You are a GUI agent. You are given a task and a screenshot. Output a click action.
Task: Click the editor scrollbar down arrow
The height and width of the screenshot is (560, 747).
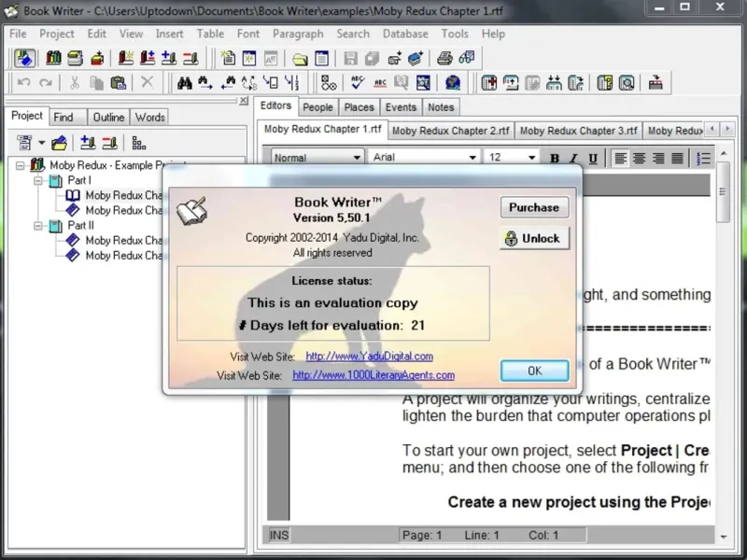point(723,537)
